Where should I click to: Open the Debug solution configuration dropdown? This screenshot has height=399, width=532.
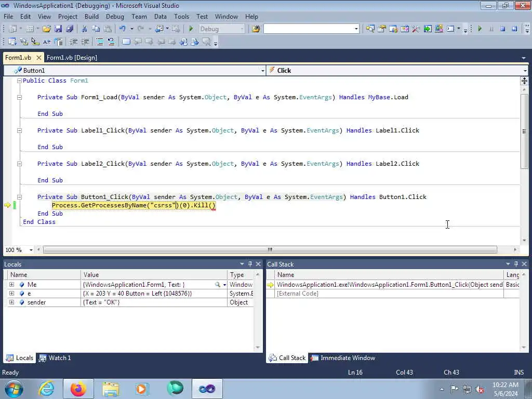[x=242, y=29]
